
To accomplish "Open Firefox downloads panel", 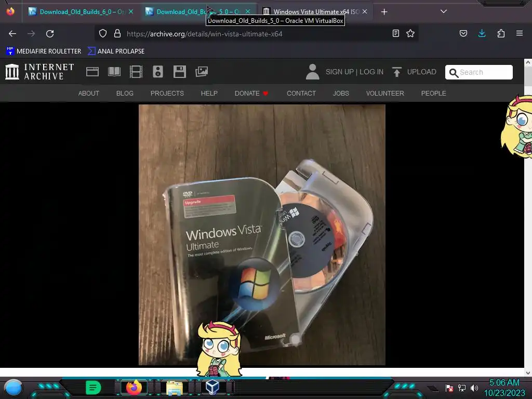I will (482, 33).
